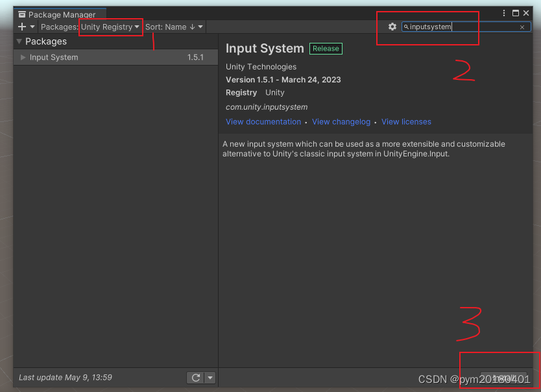541x392 pixels.
Task: Open the View documentation link
Action: tap(263, 122)
